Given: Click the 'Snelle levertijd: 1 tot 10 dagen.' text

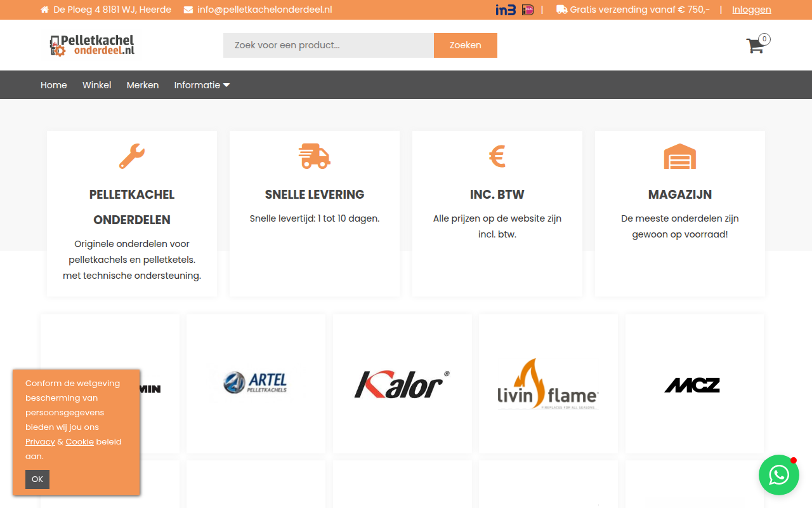Looking at the screenshot, I should point(315,218).
